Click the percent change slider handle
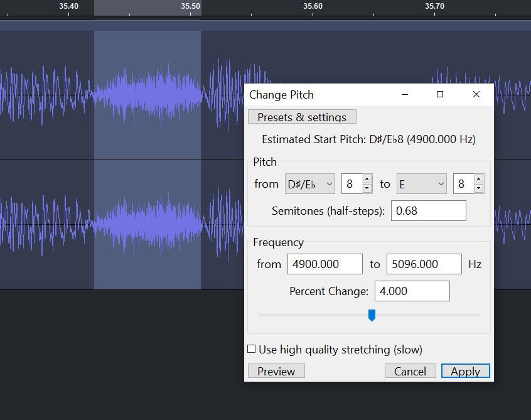This screenshot has height=420, width=531. coord(372,315)
